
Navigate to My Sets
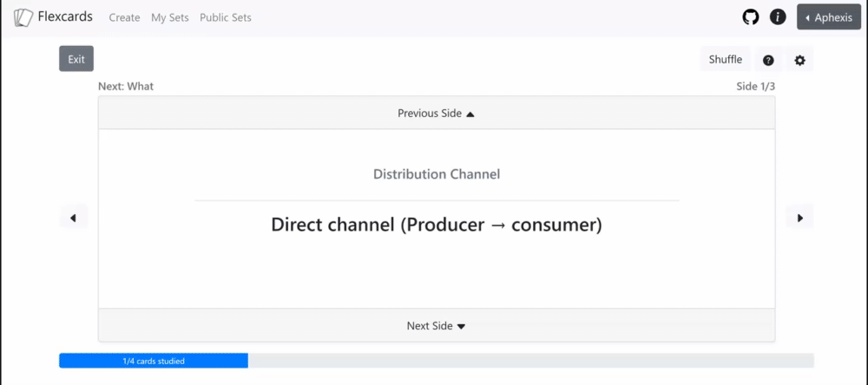click(169, 17)
